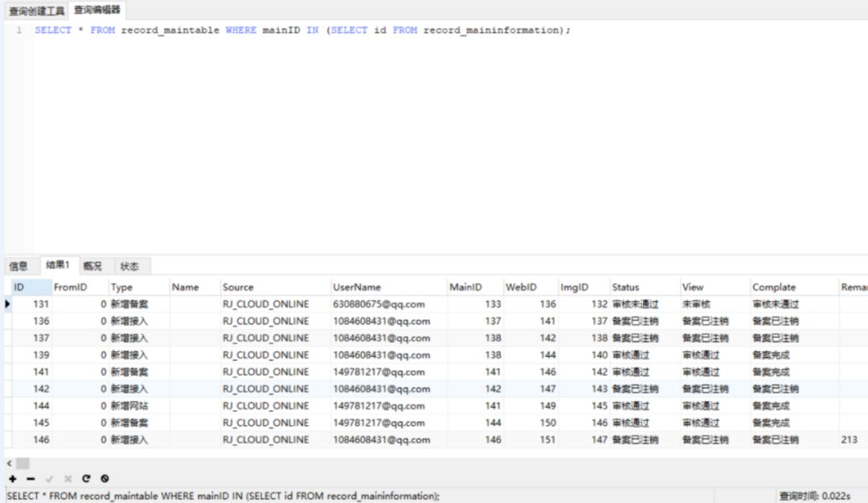Click the 查询时间 0.022s status text
This screenshot has width=868, height=503.
(815, 496)
